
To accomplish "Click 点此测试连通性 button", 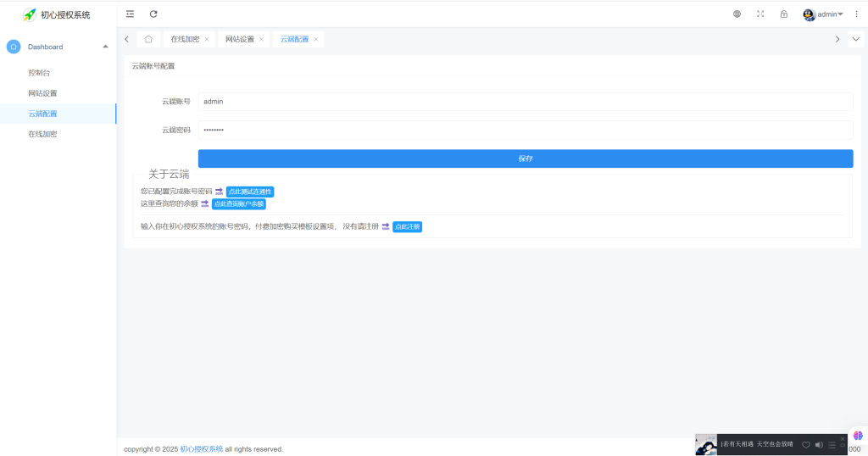I will (250, 192).
